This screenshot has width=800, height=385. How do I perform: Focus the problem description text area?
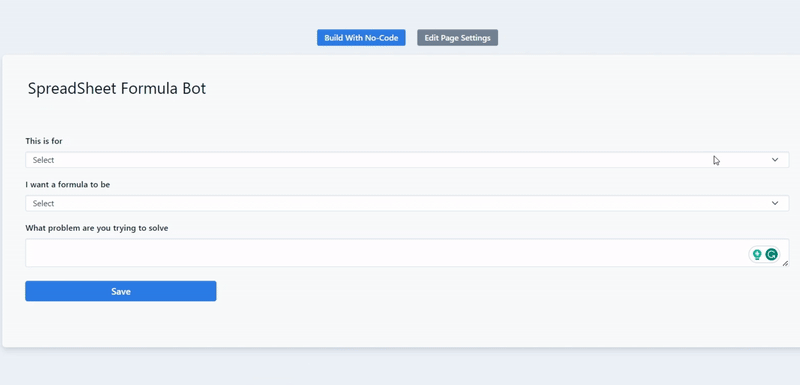[x=407, y=253]
